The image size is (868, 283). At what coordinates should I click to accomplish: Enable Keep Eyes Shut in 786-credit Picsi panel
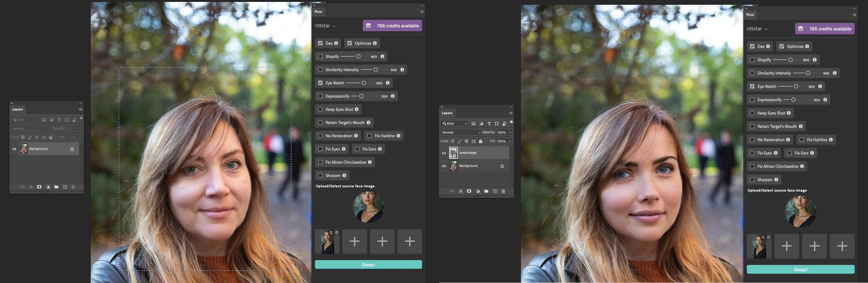coord(320,109)
